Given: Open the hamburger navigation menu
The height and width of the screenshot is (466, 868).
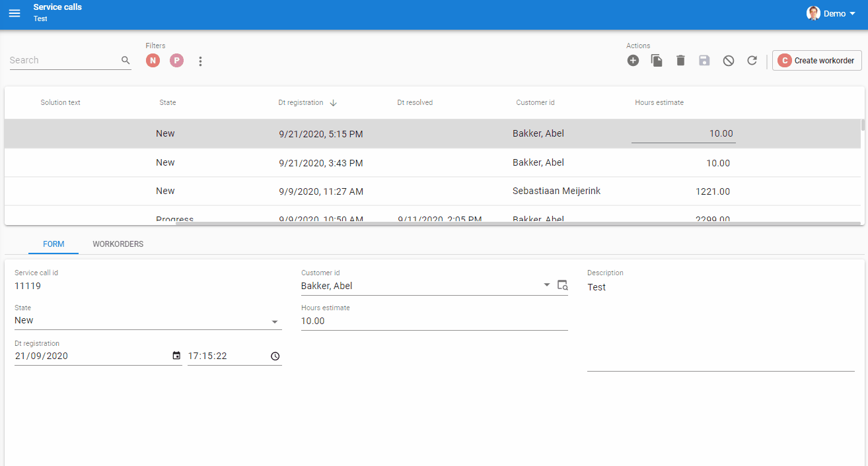Looking at the screenshot, I should click(x=15, y=13).
